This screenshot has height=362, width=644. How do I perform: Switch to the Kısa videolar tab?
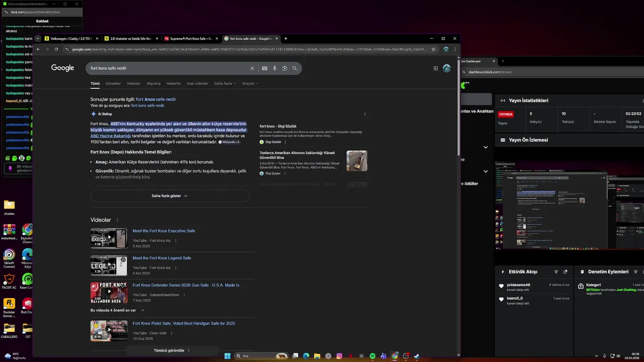point(197,83)
